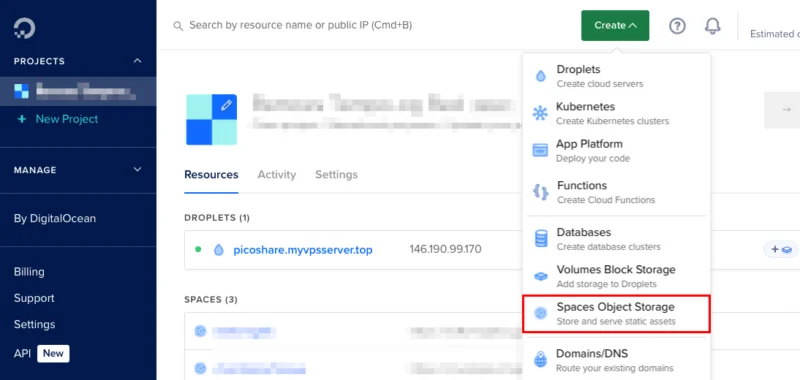
Task: Open New Project link in sidebar
Action: coord(67,119)
